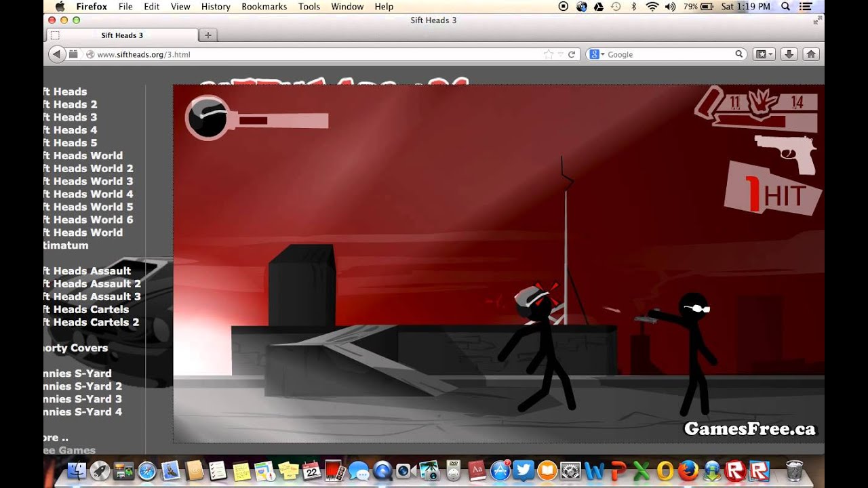Open Messages speech bubbles in dock
868x488 pixels.
click(359, 470)
